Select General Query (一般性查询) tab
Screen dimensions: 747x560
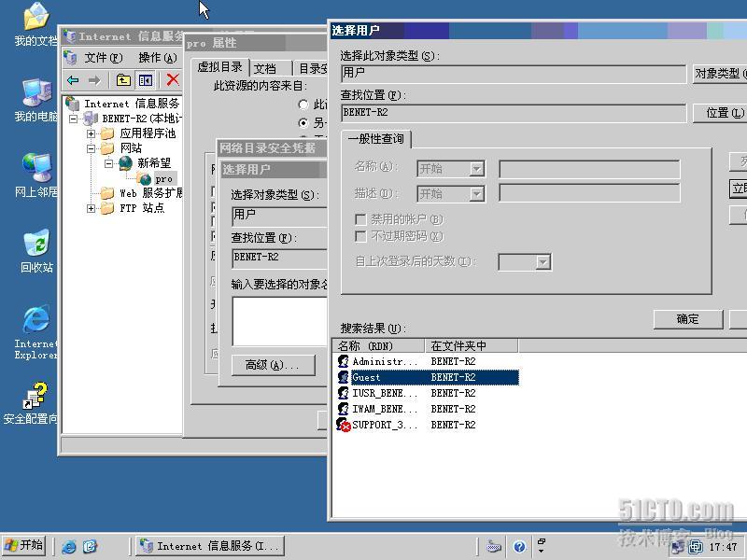[x=376, y=138]
